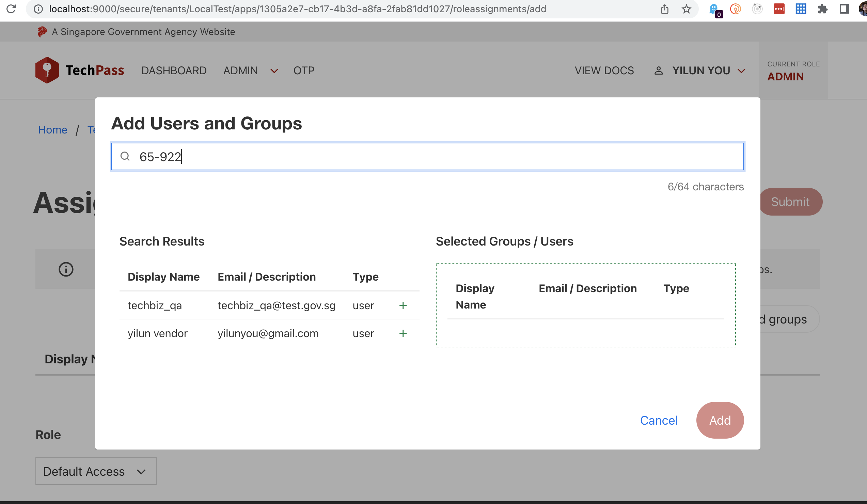Image resolution: width=867 pixels, height=504 pixels.
Task: Go to the DASHBOARD menu item
Action: tap(174, 70)
